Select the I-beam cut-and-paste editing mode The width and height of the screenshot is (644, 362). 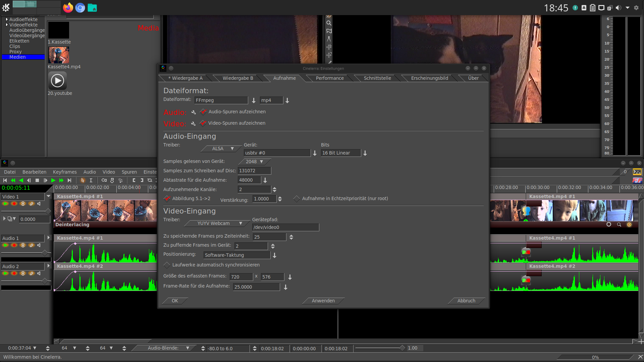[91, 180]
